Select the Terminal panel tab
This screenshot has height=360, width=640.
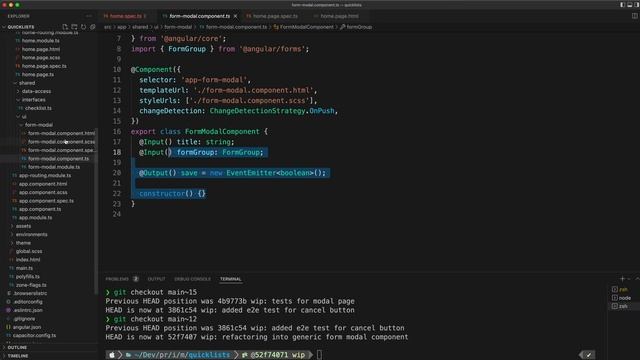(x=231, y=279)
